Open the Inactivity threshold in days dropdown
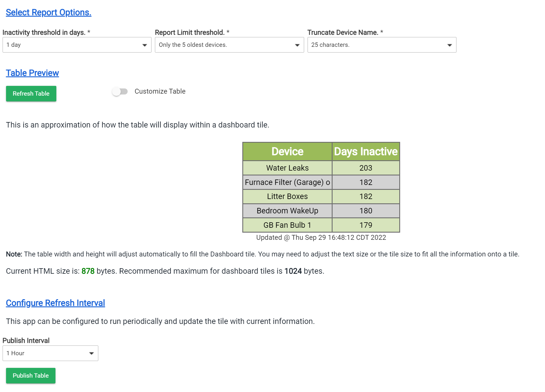The image size is (545, 392). point(77,45)
